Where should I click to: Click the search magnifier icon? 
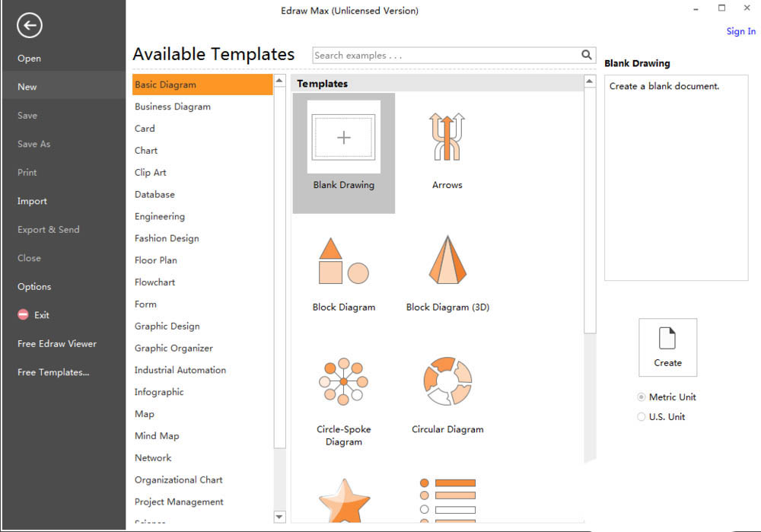pyautogui.click(x=587, y=55)
